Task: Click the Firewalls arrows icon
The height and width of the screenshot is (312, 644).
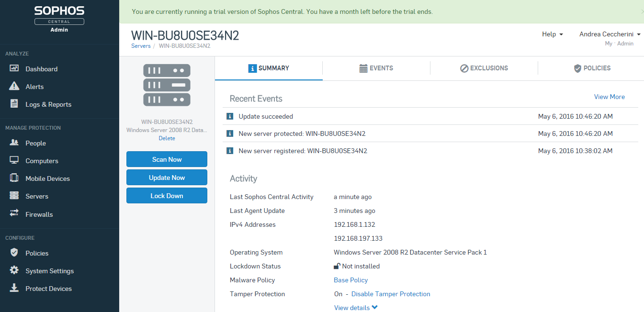Action: click(14, 213)
